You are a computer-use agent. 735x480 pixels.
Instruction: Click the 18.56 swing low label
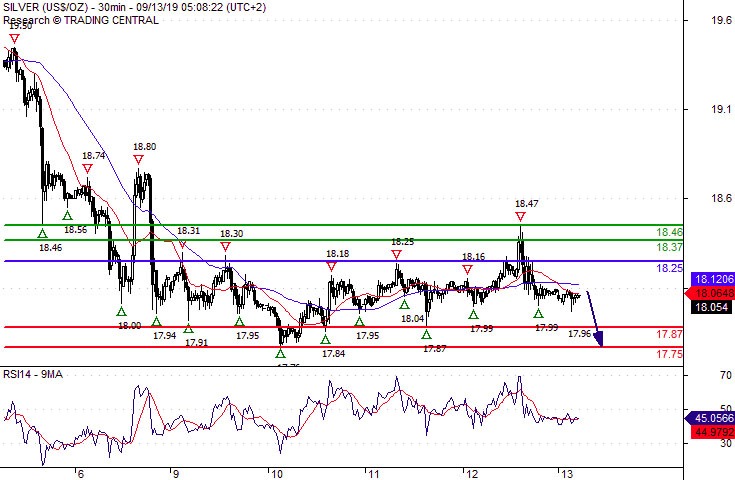click(x=75, y=230)
